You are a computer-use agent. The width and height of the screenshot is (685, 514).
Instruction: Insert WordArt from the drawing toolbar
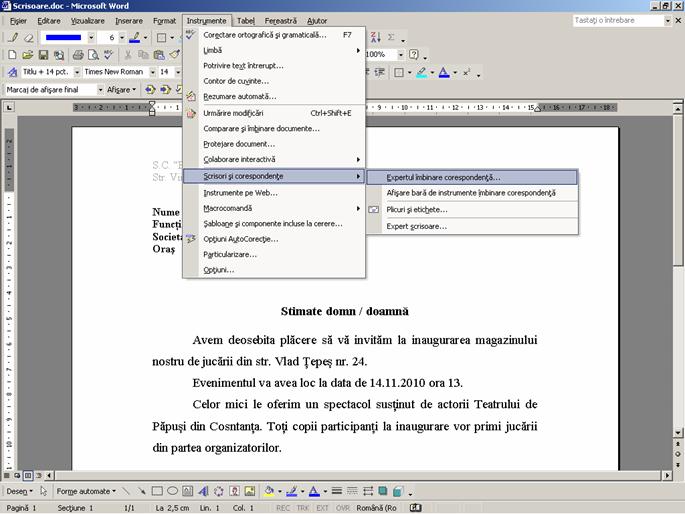203,491
